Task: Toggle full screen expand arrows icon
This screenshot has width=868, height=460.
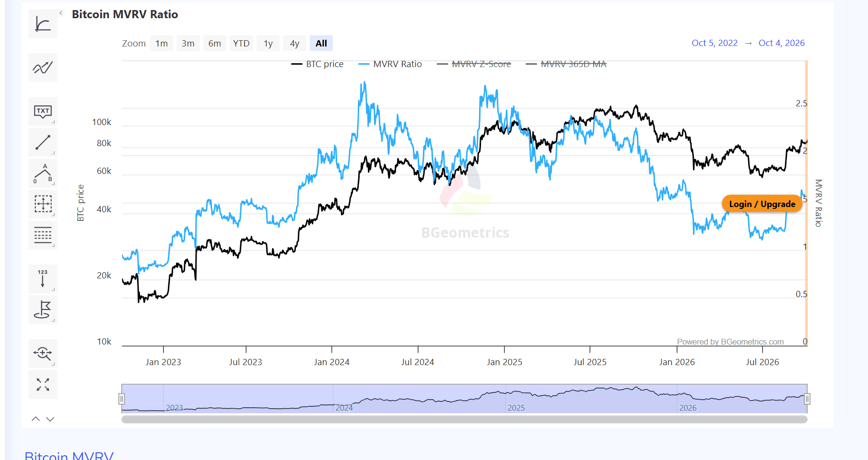Action: pyautogui.click(x=43, y=384)
